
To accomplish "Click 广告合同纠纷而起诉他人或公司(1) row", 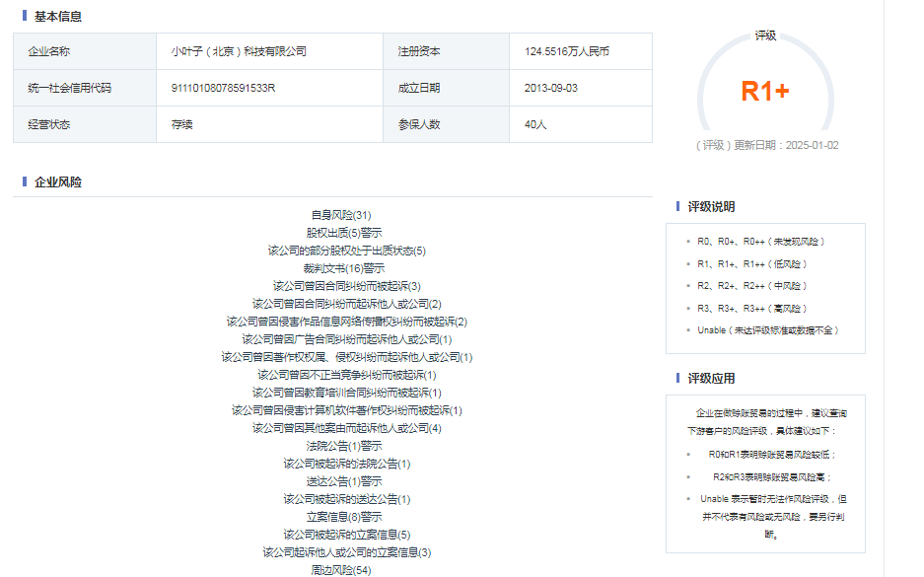I will click(346, 339).
